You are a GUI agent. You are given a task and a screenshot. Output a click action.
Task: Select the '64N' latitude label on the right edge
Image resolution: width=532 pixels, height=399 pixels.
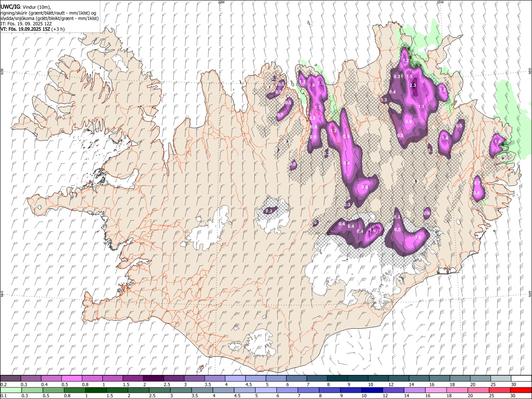point(530,293)
